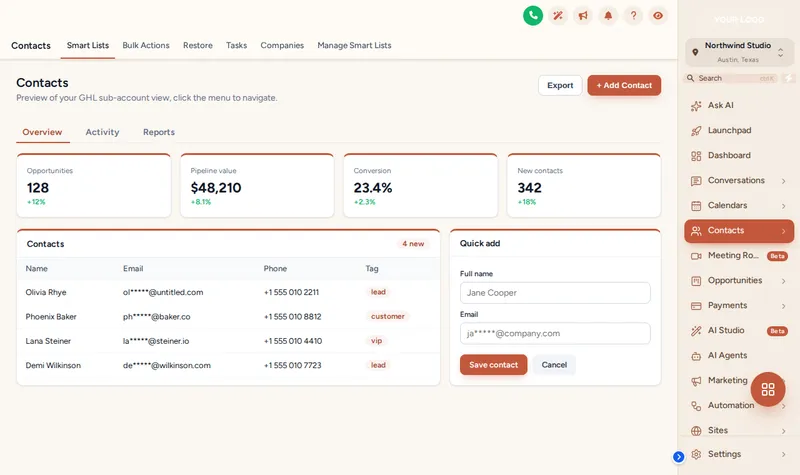Toggle the eye preview icon
Viewport: 800px width, 475px height.
658,16
